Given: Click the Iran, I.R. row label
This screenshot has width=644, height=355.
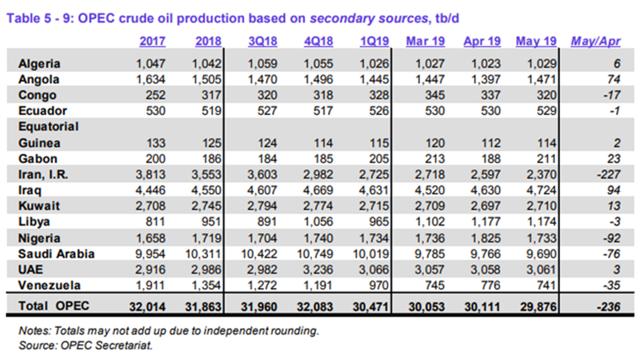Looking at the screenshot, I should pyautogui.click(x=43, y=174).
